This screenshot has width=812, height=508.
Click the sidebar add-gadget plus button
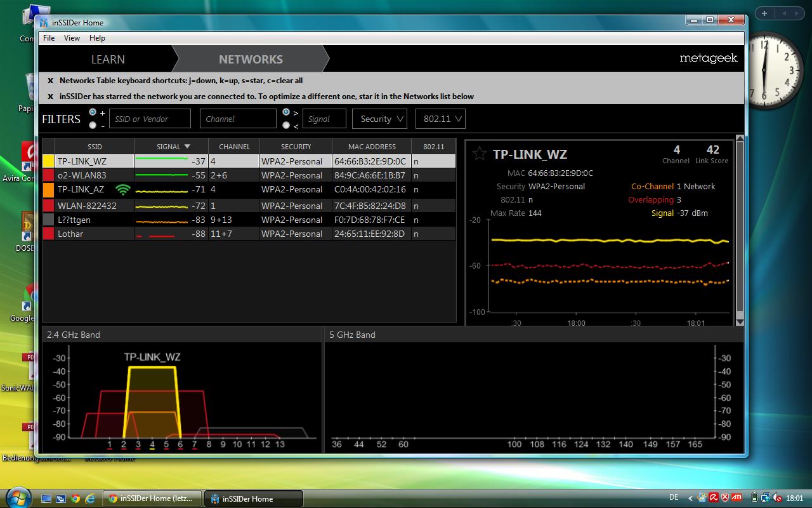click(764, 13)
